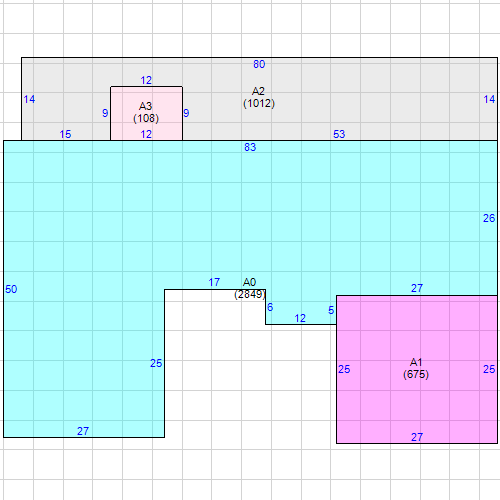Click the 50 dimension on A0's left edge
The height and width of the screenshot is (500, 500).
[x=11, y=289]
